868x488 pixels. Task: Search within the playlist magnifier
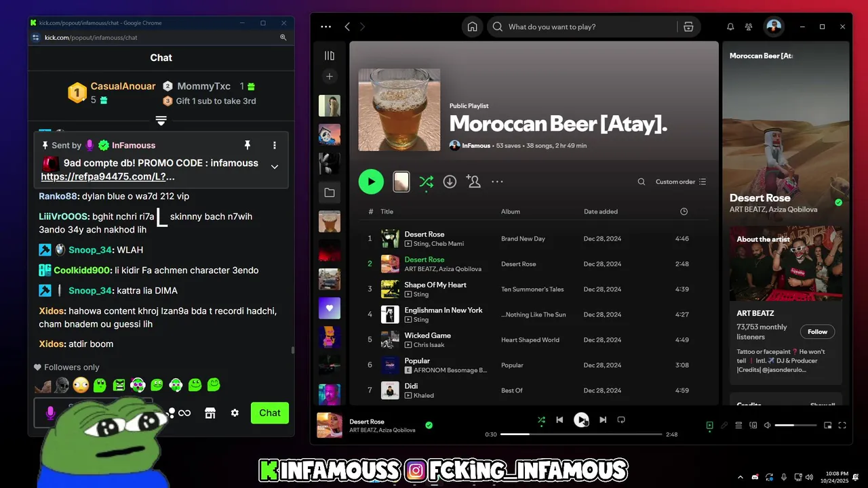click(x=642, y=182)
